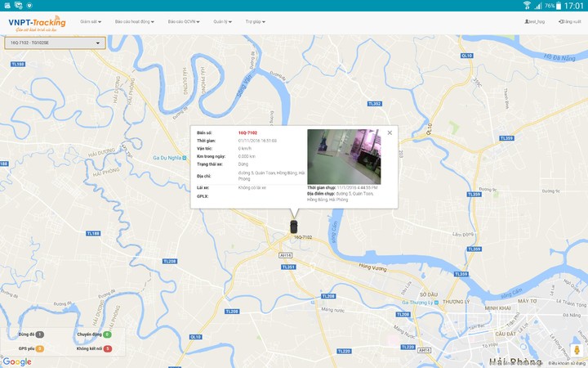588x368 pixels.
Task: Click the GPS yếu orange count badge
Action: [40, 349]
